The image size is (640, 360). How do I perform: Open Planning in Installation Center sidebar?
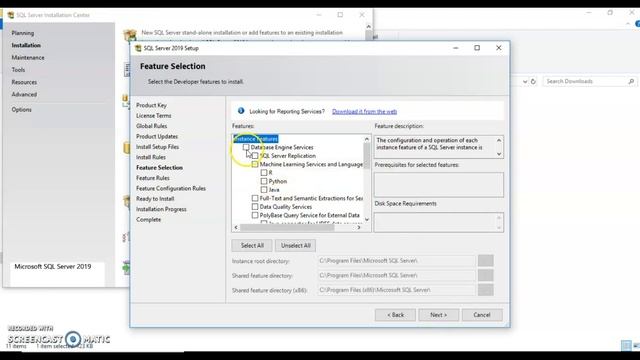coord(23,33)
